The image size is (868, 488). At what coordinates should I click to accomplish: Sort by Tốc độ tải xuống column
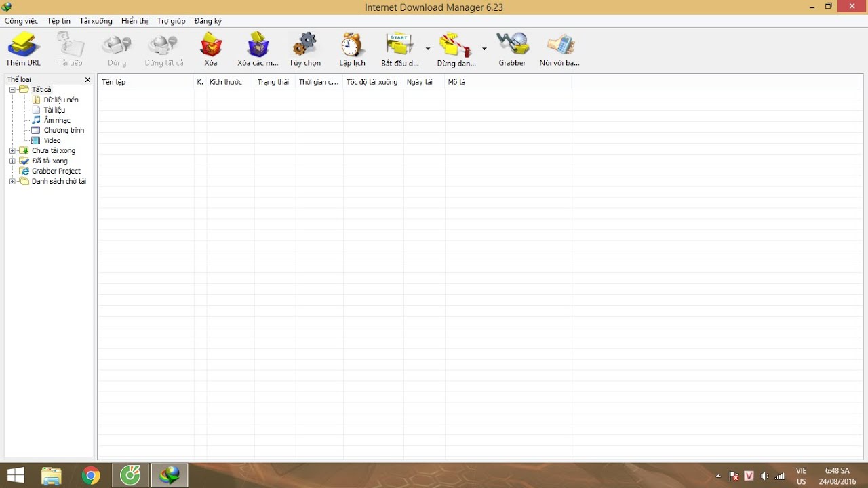pos(374,82)
